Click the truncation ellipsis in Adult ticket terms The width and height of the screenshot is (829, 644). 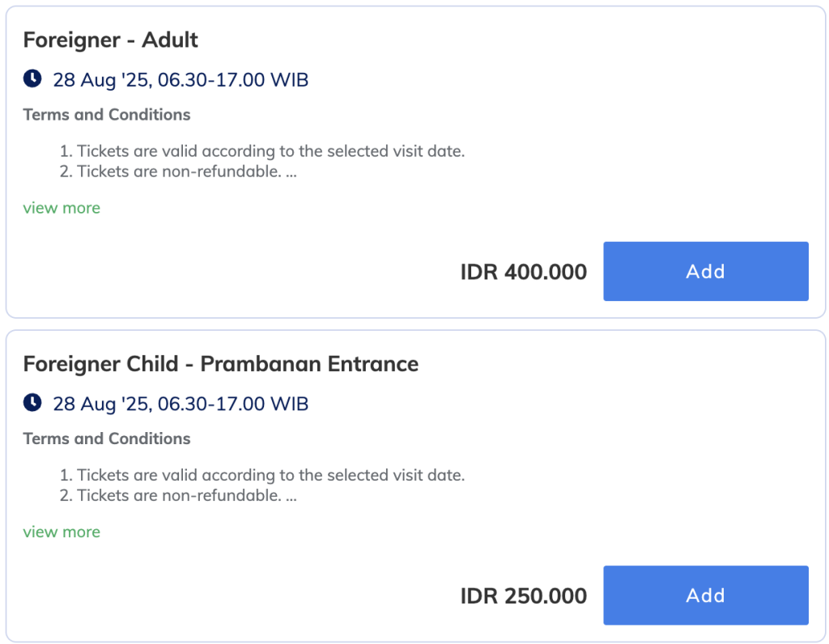click(x=291, y=172)
